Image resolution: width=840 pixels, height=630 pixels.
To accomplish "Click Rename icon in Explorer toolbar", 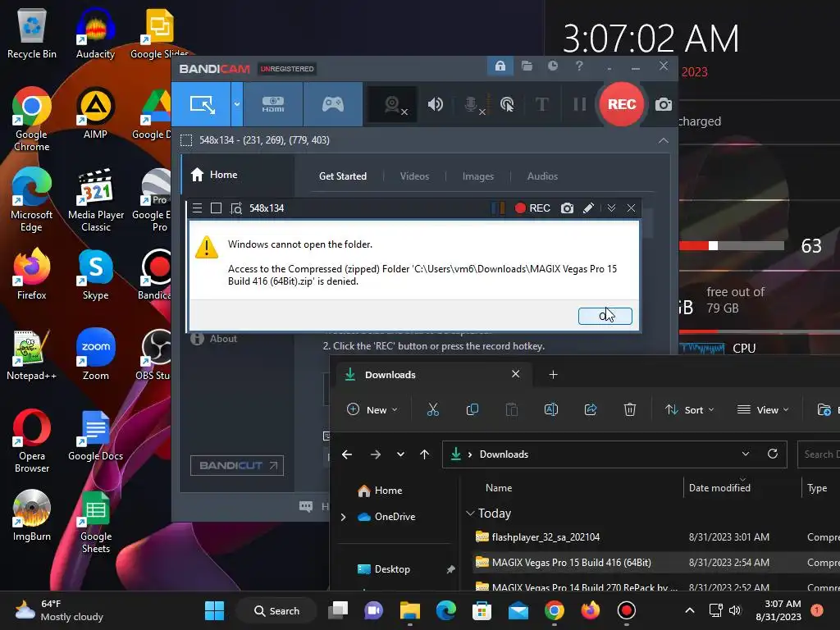I will coord(550,410).
